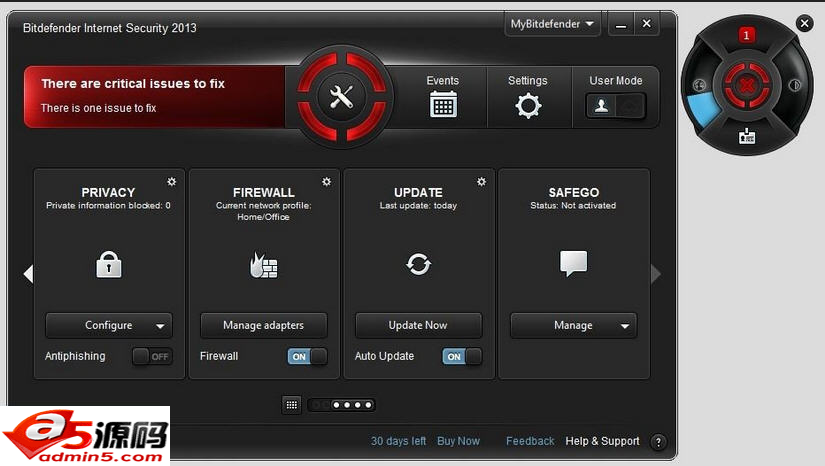825x466 pixels.
Task: Open Firewall module settings gear
Action: click(x=326, y=181)
